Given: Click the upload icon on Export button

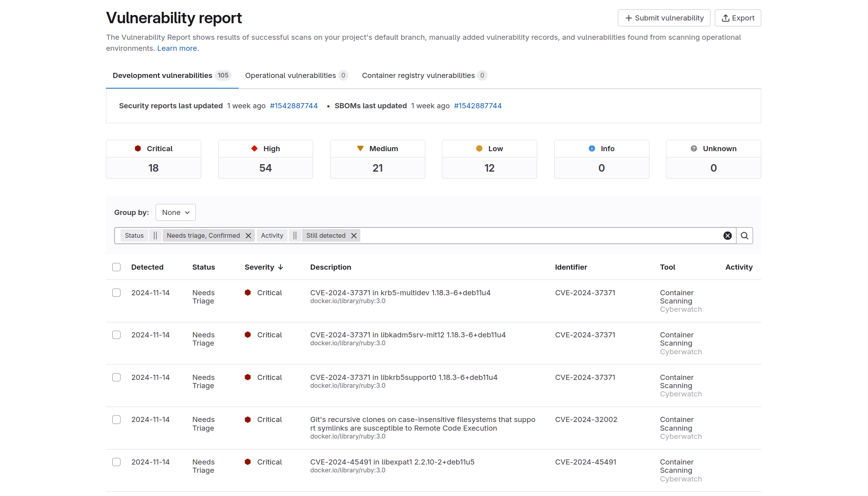Looking at the screenshot, I should click(x=725, y=18).
